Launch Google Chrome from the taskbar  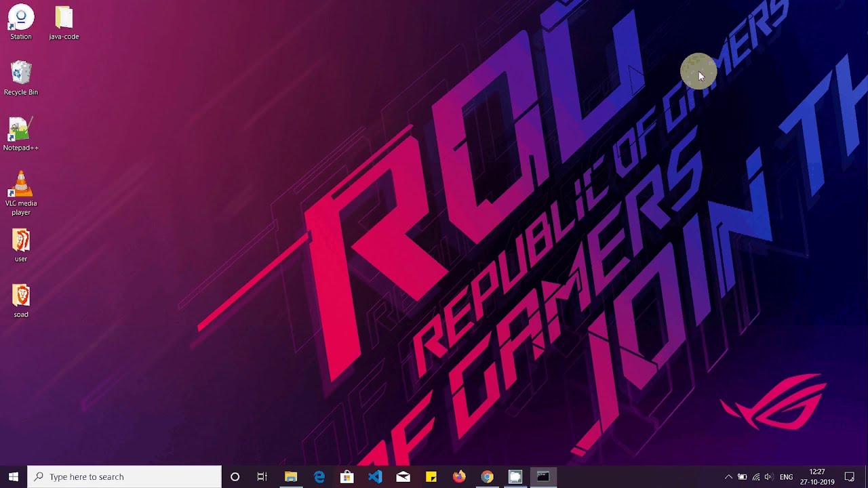[x=487, y=476]
